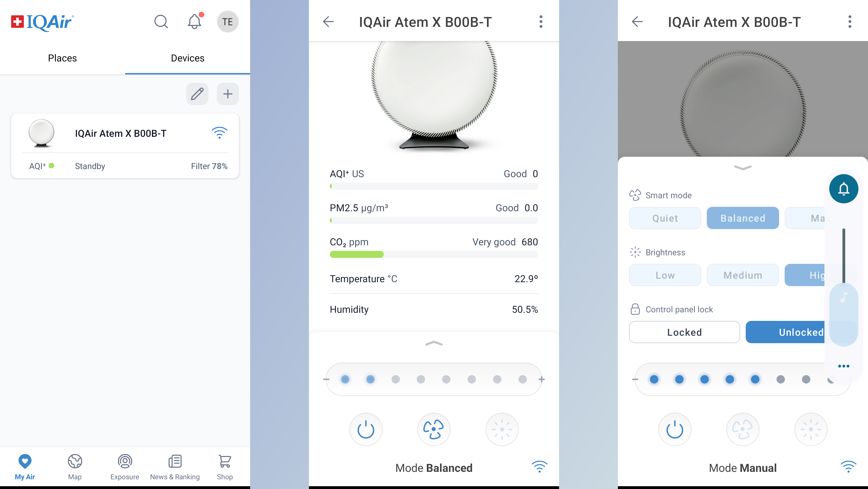This screenshot has width=868, height=489.
Task: Tap the pencil edit devices icon
Action: (x=197, y=94)
